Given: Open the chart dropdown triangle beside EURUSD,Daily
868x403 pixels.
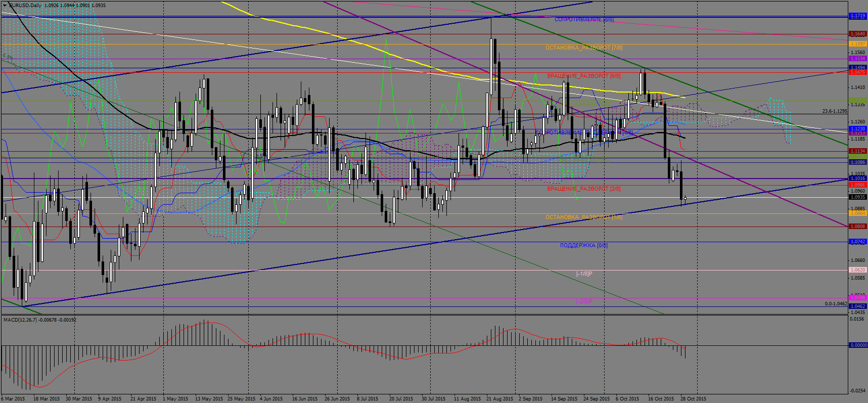Looking at the screenshot, I should tap(5, 5).
